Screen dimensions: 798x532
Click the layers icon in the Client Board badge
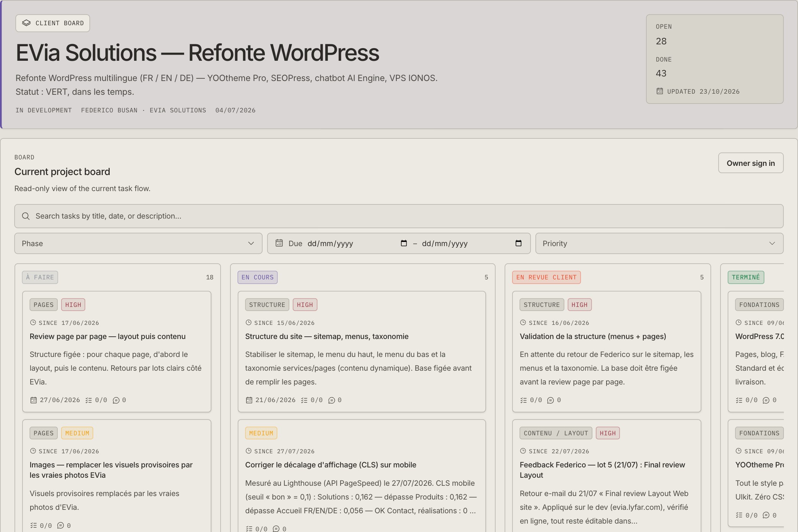(x=26, y=23)
